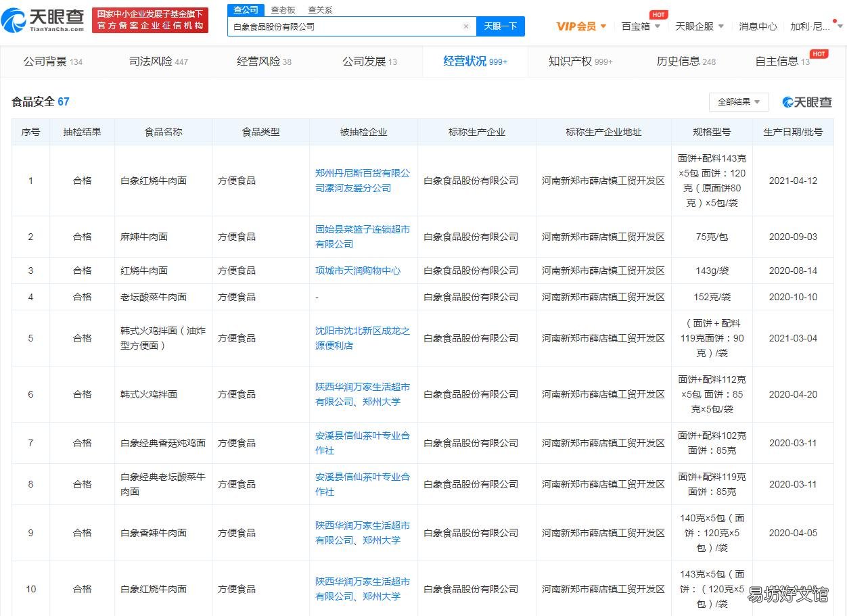Click the 天眼查 logo beside the filter
The image size is (847, 616).
pos(807,102)
